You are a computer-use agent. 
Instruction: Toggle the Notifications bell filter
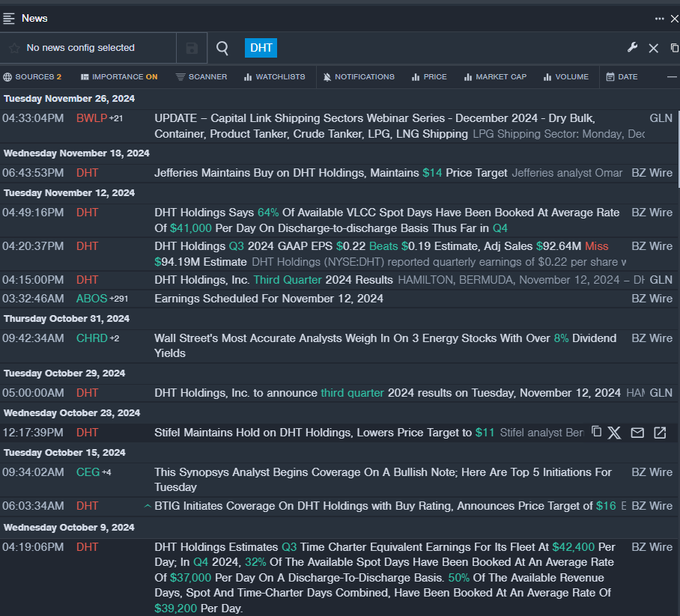point(359,77)
